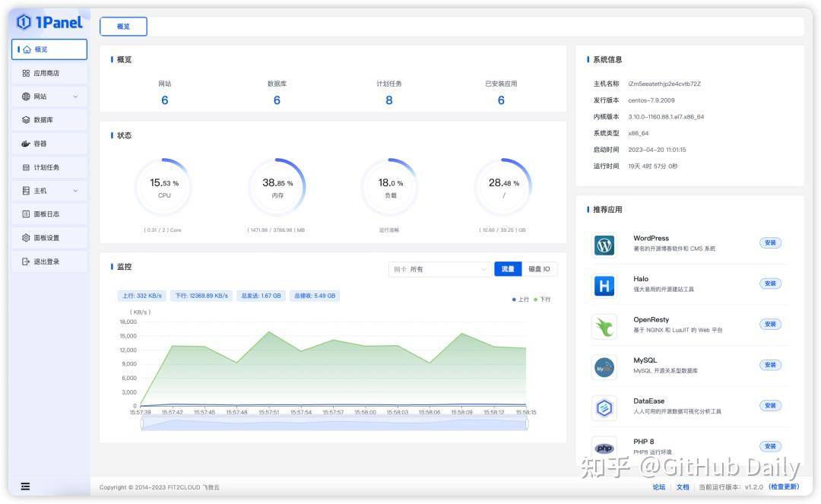This screenshot has width=821, height=504.
Task: Open 面板日志 menu item
Action: pyautogui.click(x=49, y=214)
